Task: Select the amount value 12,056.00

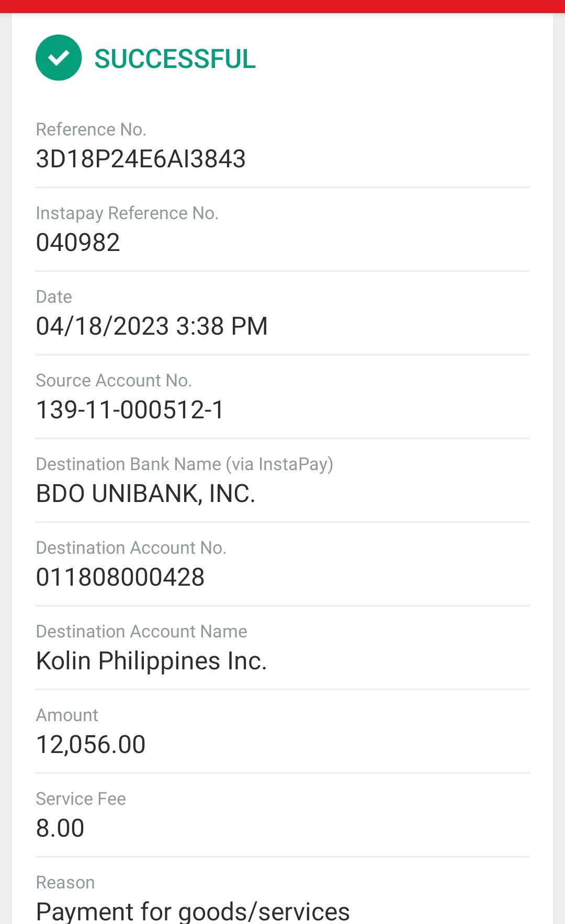Action: pyautogui.click(x=91, y=745)
